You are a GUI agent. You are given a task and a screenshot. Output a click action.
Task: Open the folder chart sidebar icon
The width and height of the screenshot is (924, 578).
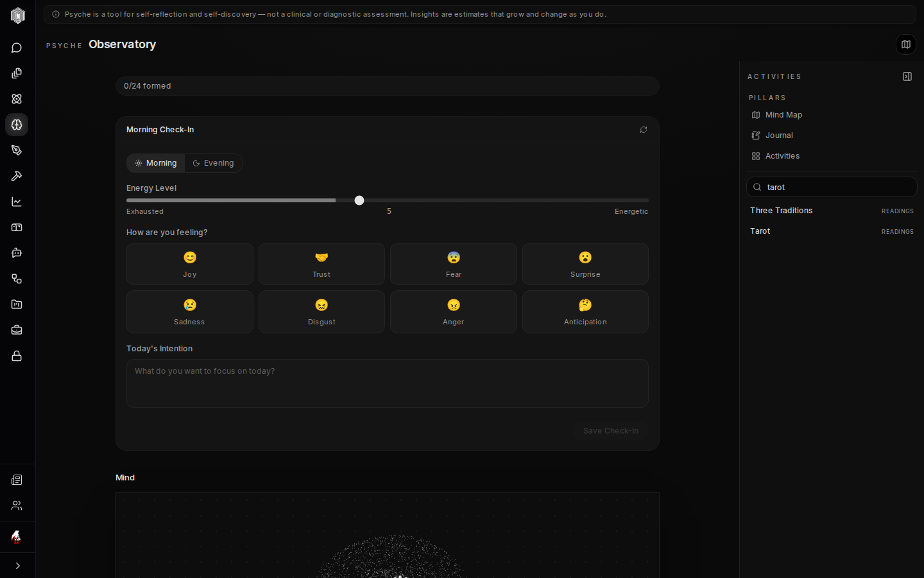17,304
